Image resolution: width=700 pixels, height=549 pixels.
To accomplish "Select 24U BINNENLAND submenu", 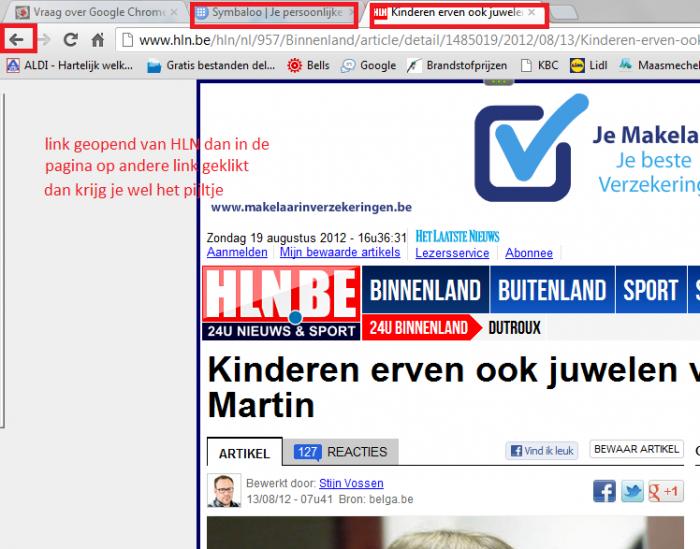I will click(420, 328).
